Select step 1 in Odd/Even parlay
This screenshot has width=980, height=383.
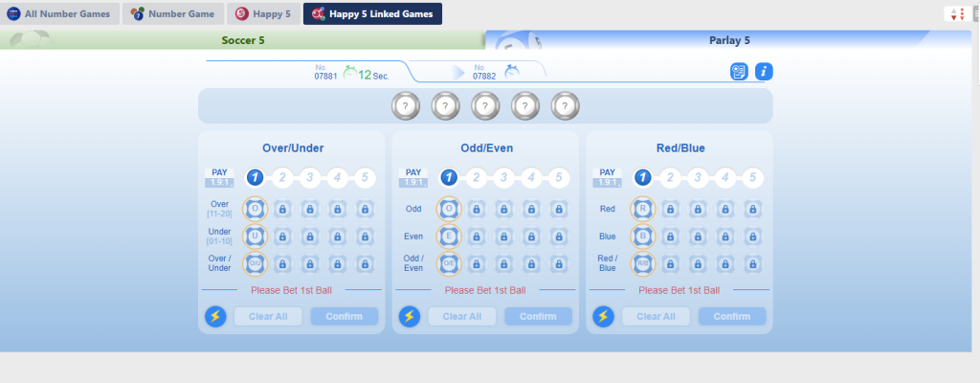tap(449, 178)
